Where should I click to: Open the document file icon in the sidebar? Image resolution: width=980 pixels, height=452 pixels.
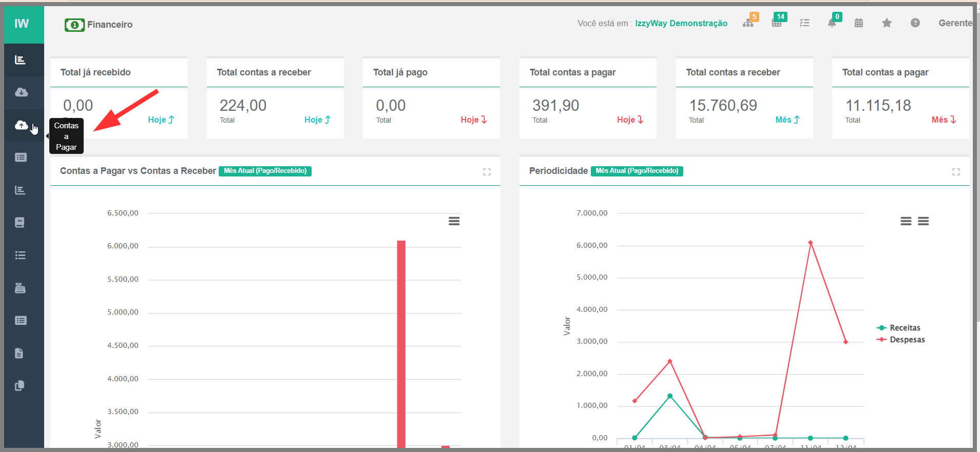click(19, 353)
